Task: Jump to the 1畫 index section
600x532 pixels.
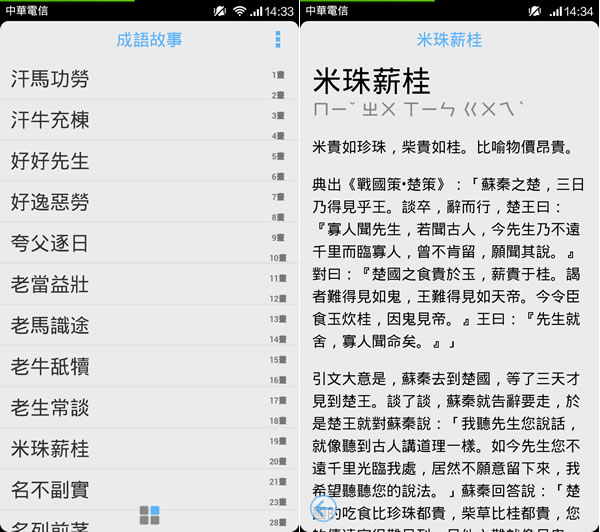Action: point(278,75)
